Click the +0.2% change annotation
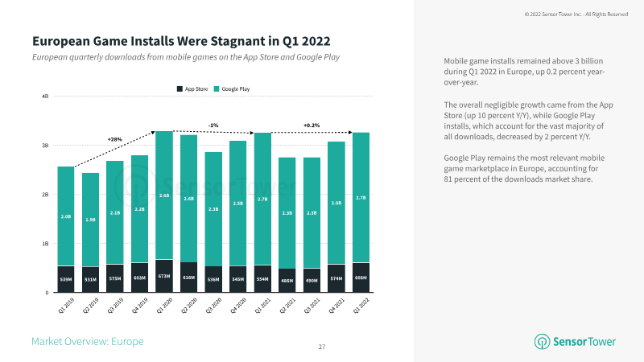The height and width of the screenshot is (362, 644). tap(312, 125)
